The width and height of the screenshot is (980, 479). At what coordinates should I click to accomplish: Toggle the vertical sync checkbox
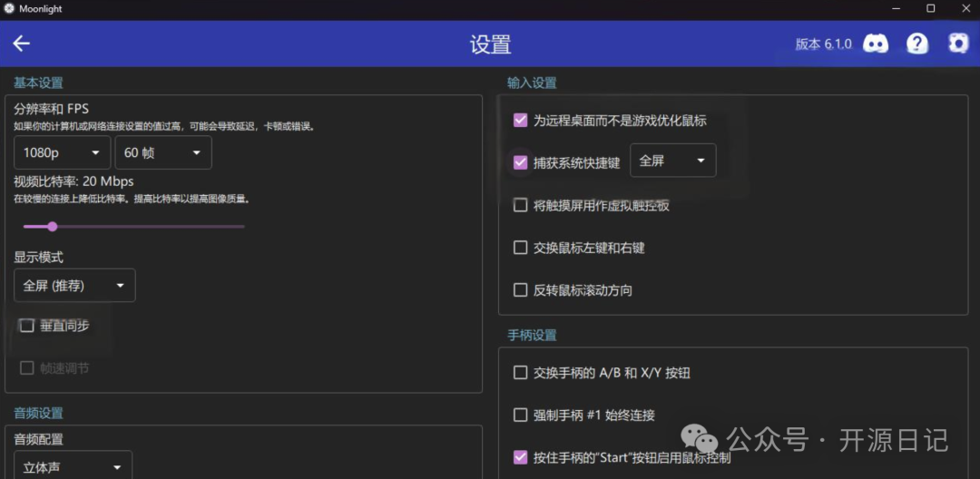27,326
